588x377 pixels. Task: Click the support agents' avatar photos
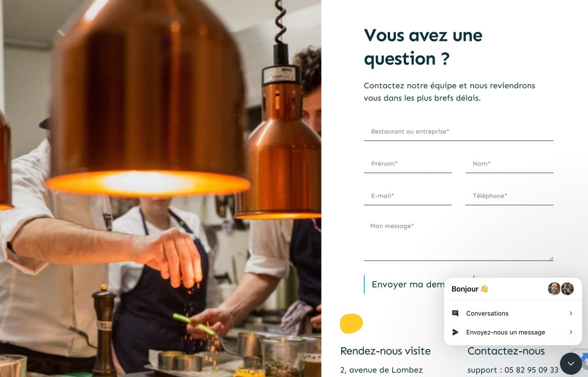[x=561, y=289]
